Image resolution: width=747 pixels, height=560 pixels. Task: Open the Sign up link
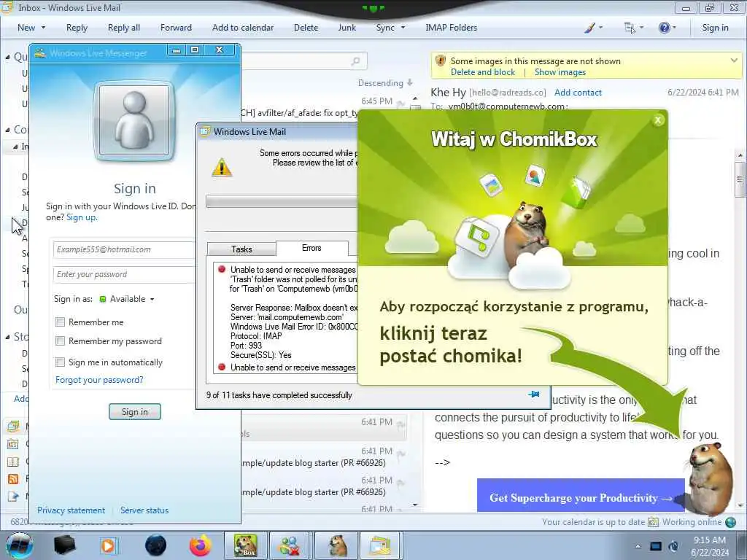coord(82,217)
